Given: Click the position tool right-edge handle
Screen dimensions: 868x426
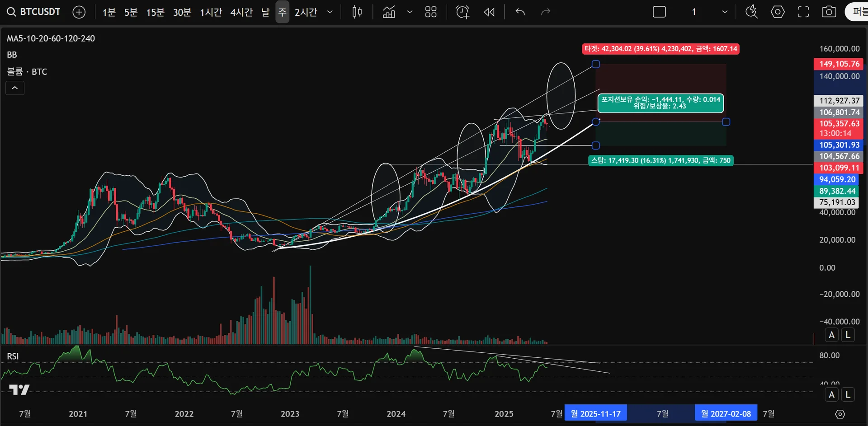Looking at the screenshot, I should (x=726, y=122).
